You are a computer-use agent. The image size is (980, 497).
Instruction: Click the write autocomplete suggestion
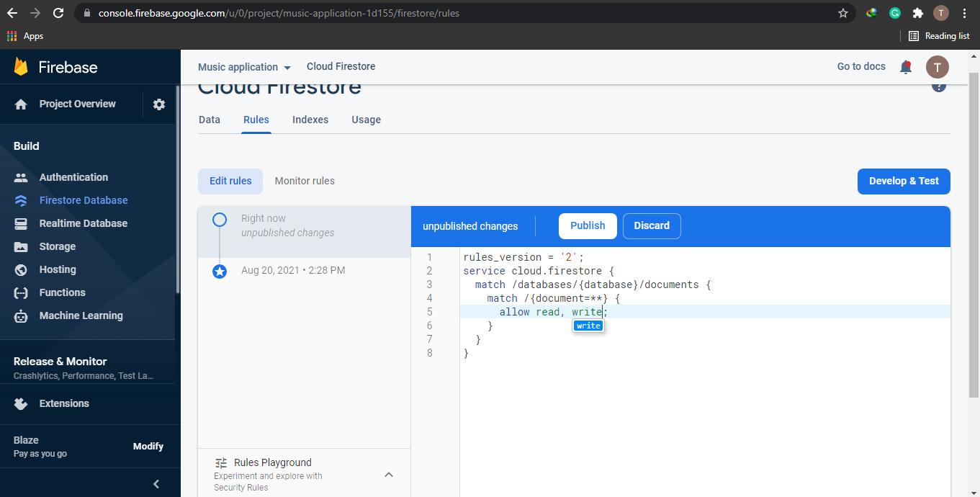pos(588,326)
